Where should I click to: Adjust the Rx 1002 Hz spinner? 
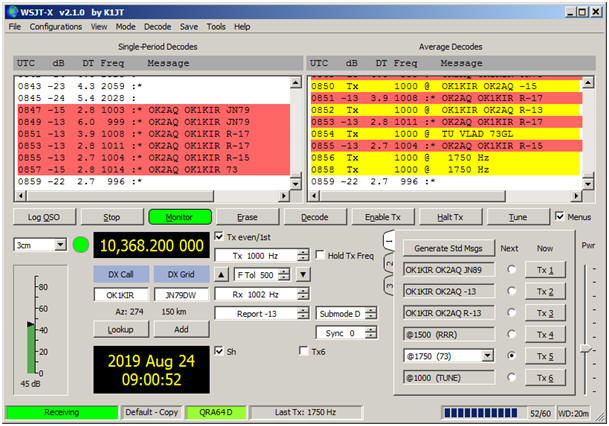(262, 294)
